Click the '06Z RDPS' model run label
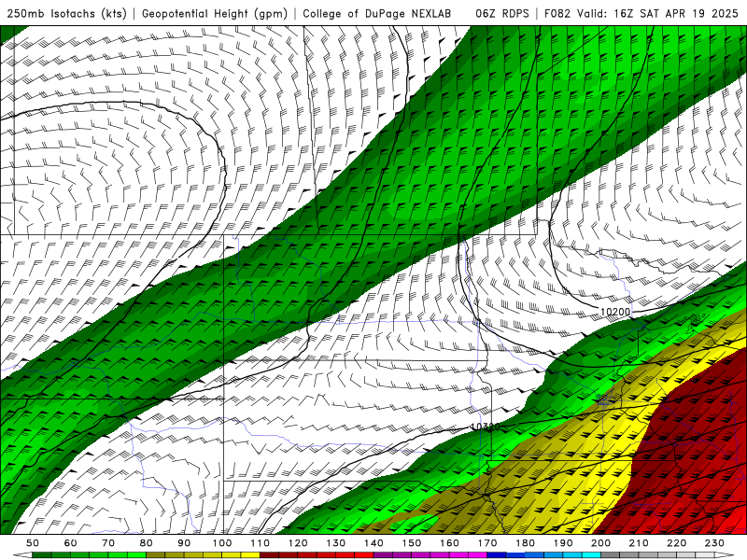This screenshot has width=747, height=560. 502,13
